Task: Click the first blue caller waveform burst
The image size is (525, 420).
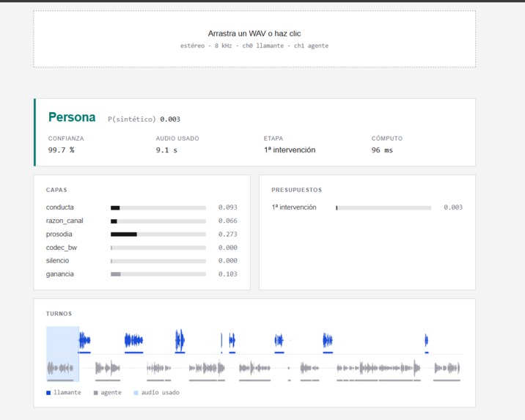Action: pyautogui.click(x=84, y=341)
